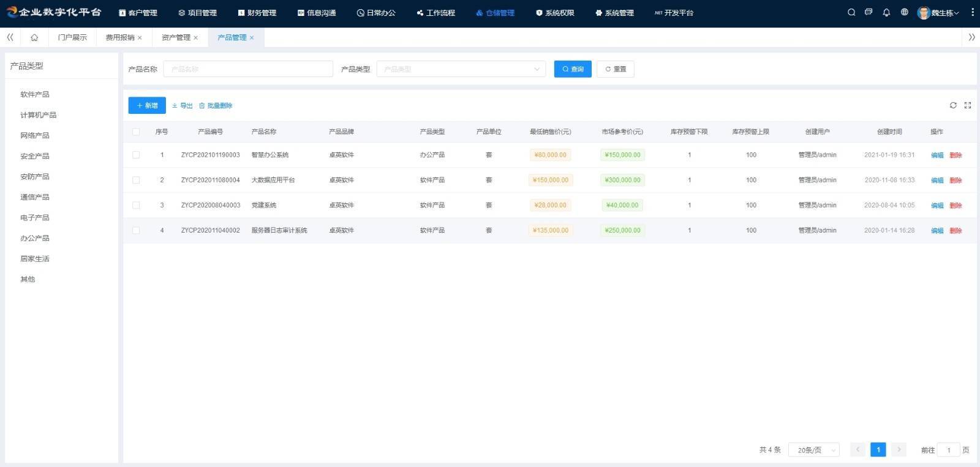The image size is (980, 467).
Task: Open the 系统权限 menu
Action: (x=555, y=13)
